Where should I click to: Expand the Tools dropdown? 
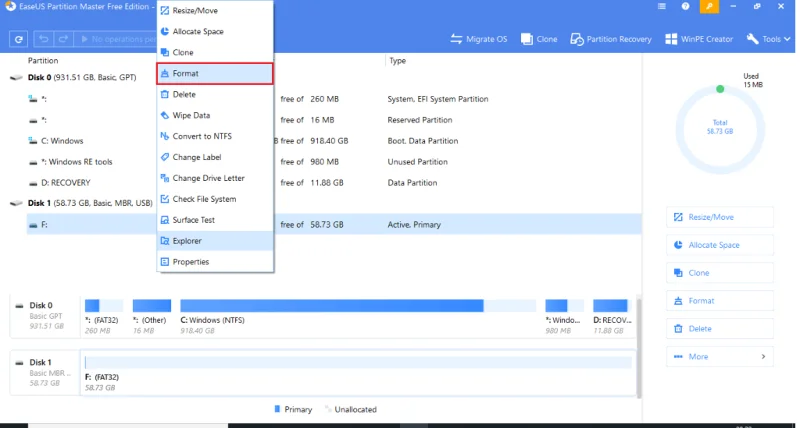tap(768, 39)
